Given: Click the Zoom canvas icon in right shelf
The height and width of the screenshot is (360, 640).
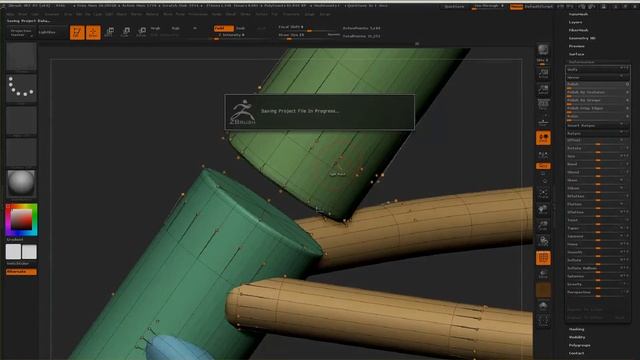Looking at the screenshot, I should coord(543,89).
